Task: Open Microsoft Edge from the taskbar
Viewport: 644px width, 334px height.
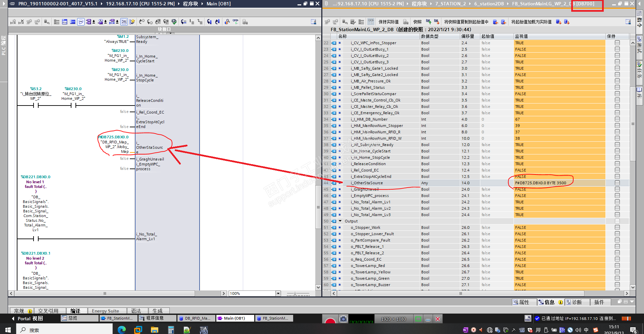Action: tap(122, 330)
